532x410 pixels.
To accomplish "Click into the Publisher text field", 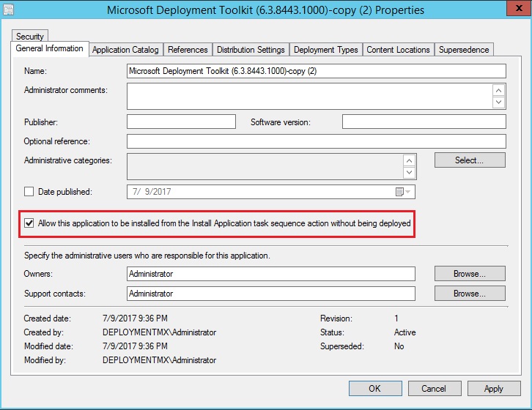I will pos(181,122).
